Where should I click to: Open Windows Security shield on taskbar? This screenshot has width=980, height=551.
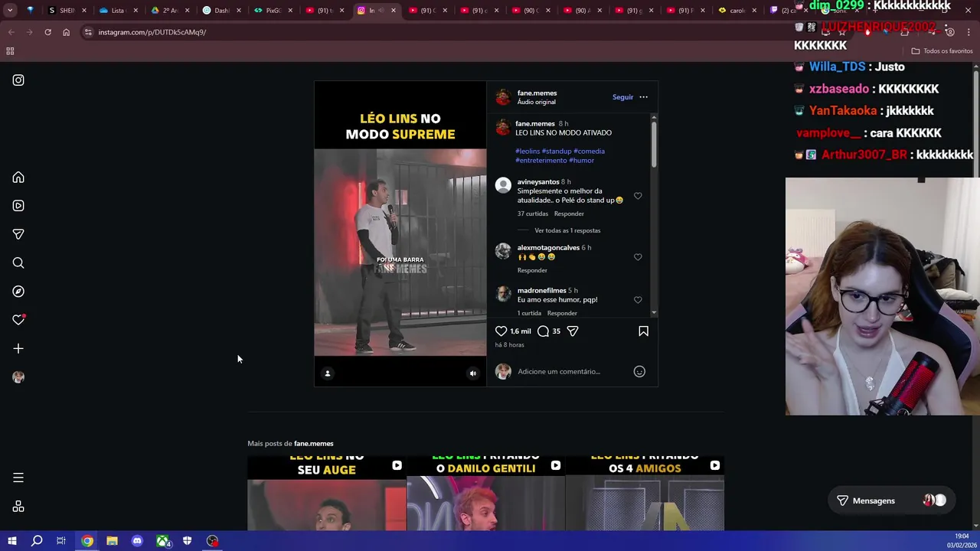point(188,541)
